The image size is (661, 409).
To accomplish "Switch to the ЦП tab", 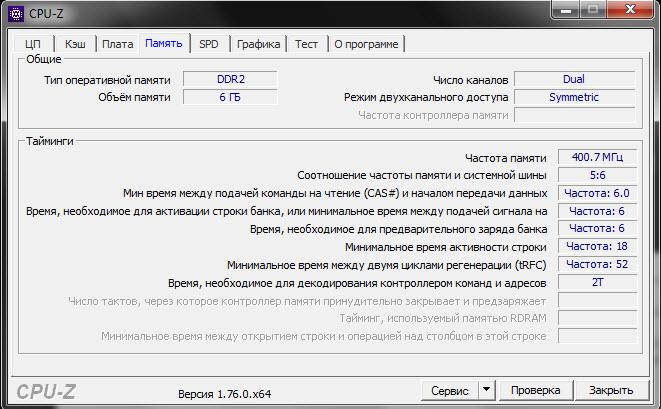I will [x=33, y=44].
